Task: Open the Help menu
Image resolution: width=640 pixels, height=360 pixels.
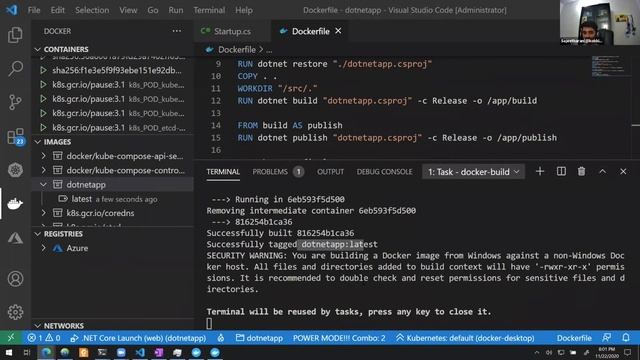Action: coord(244,10)
